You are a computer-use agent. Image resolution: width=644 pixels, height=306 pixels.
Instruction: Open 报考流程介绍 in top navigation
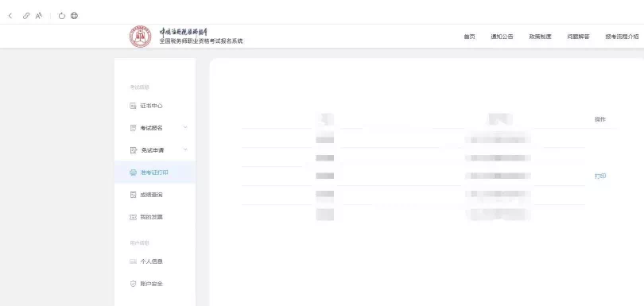[x=622, y=37]
